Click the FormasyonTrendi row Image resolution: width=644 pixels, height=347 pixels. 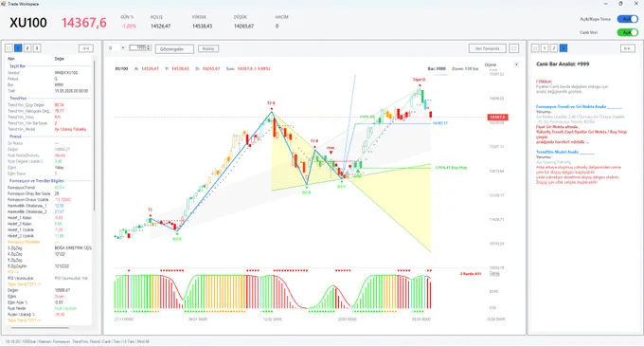48,188
